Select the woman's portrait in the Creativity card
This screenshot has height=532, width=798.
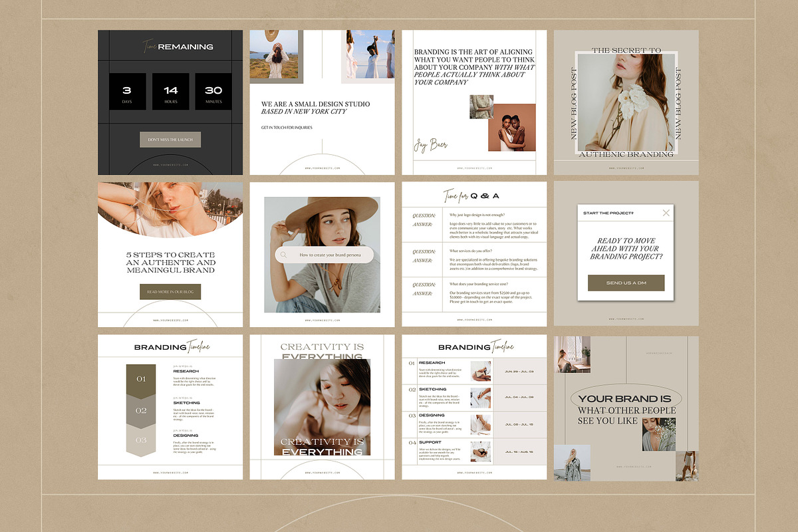coord(322,407)
